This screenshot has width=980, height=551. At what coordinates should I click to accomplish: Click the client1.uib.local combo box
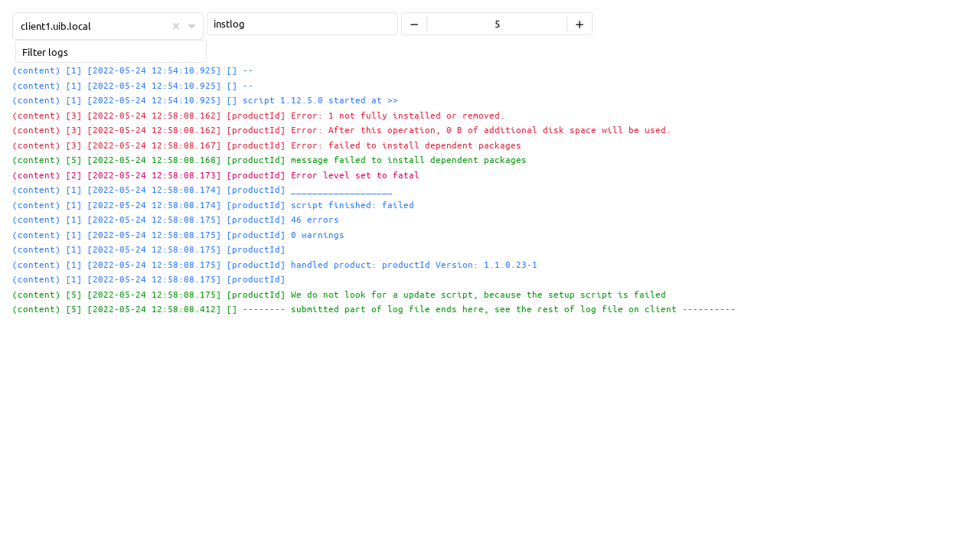coord(108,26)
